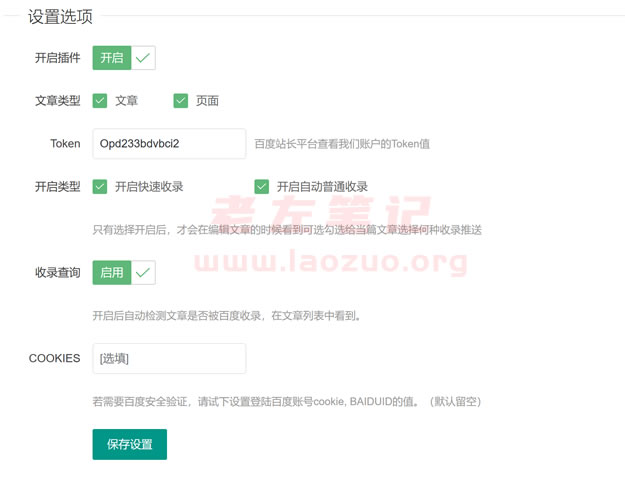
Task: Click the 设置选项 section heading
Action: tap(63, 16)
